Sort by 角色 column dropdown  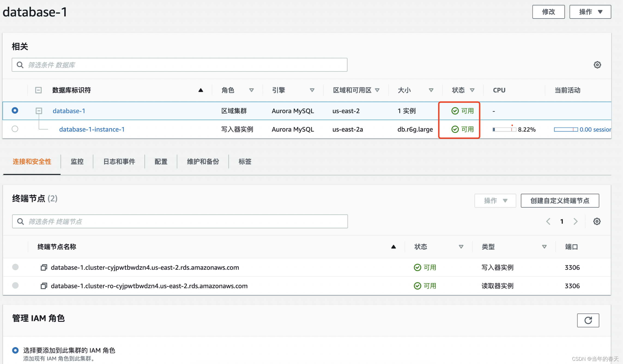coord(251,90)
